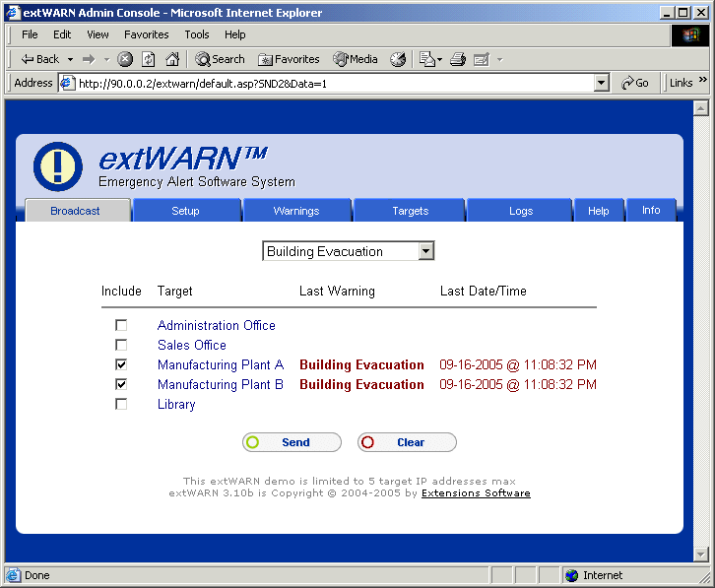
Task: Follow the Extensions Software link
Action: pos(476,492)
